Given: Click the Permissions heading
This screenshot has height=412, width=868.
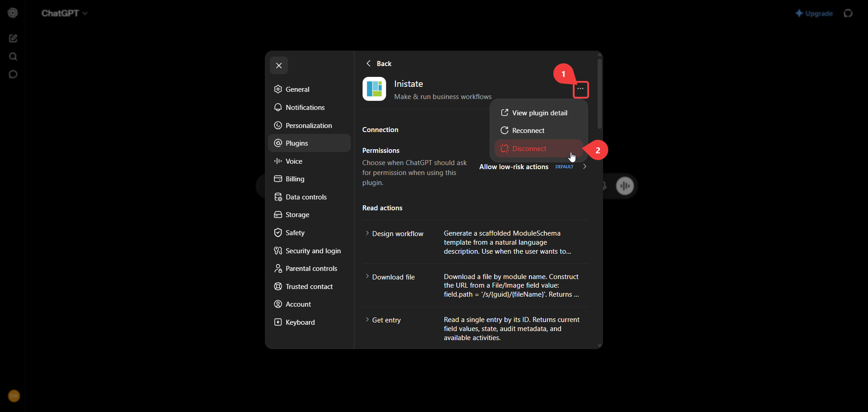Looking at the screenshot, I should coord(381,151).
